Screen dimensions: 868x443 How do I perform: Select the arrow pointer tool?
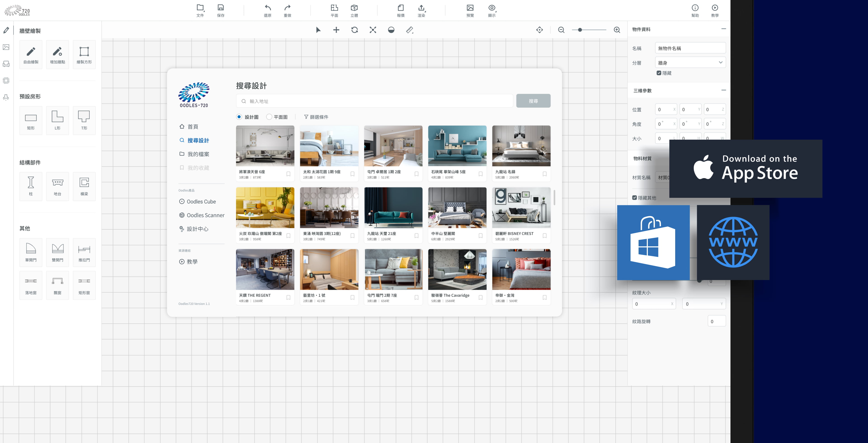tap(318, 30)
